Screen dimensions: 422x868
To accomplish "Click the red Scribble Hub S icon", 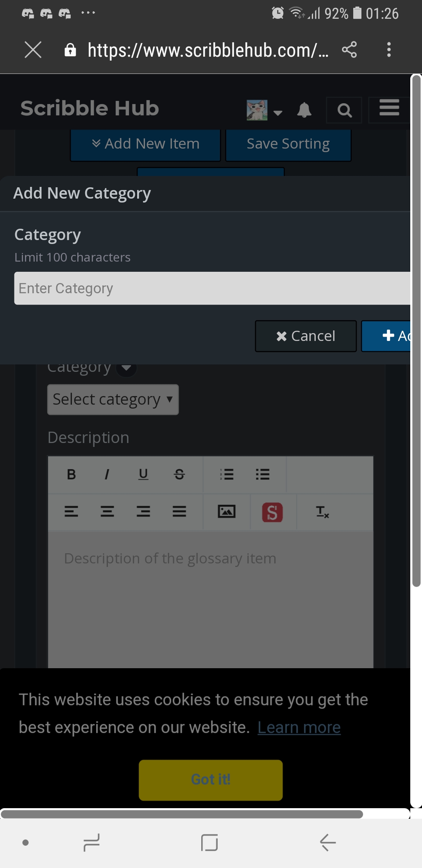I will coord(272,512).
